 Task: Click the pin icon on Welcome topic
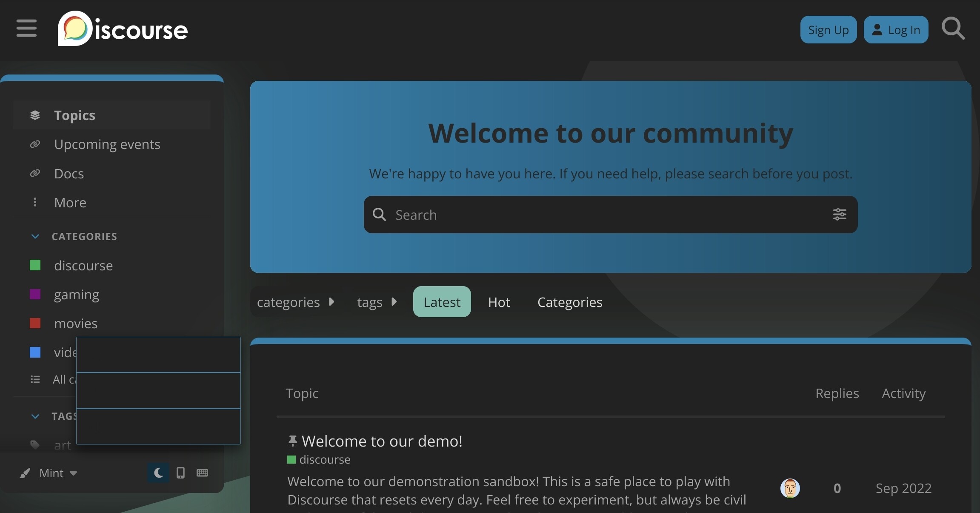point(292,441)
